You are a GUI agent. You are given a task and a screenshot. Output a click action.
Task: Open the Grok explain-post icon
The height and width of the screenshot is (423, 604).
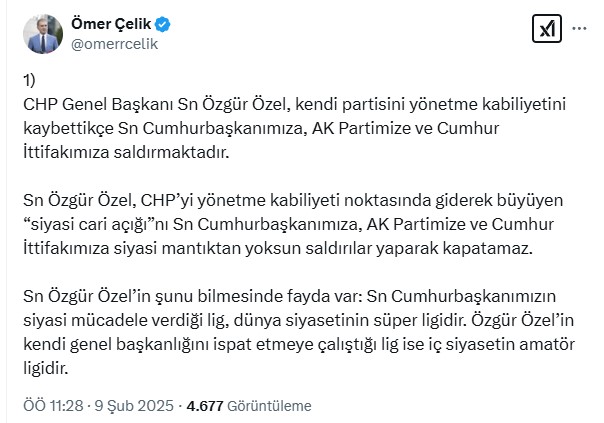pos(546,29)
